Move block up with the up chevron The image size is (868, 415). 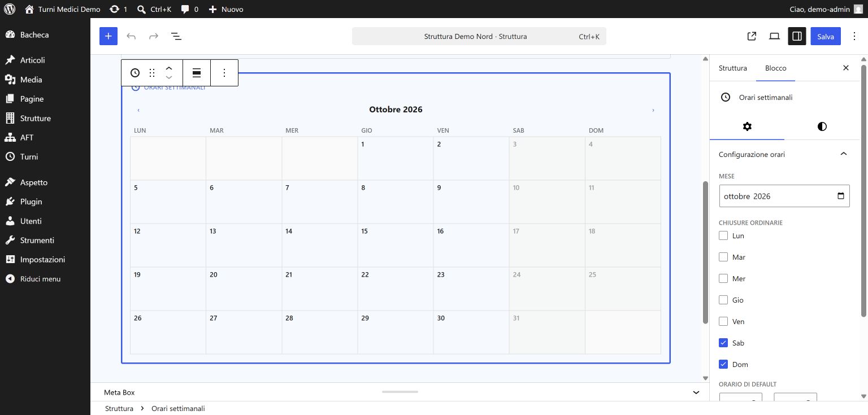(168, 68)
